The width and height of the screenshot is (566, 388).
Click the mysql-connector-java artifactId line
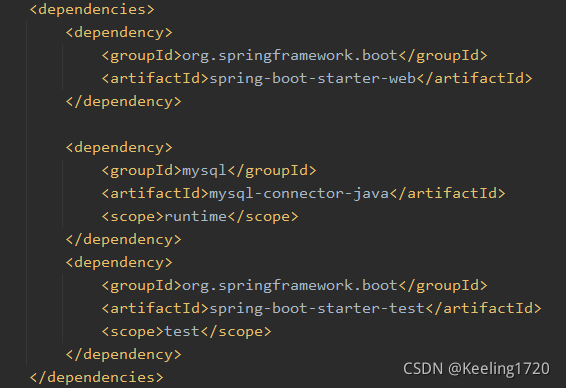click(x=303, y=194)
